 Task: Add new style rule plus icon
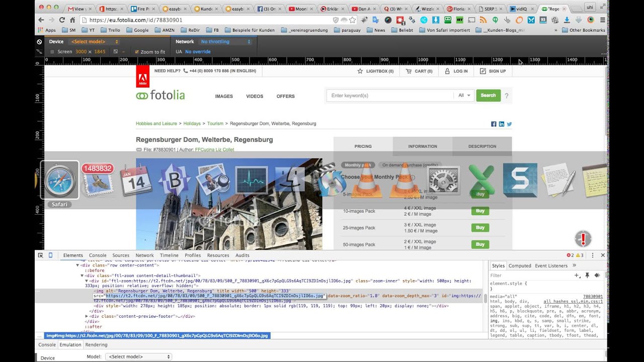coord(577,275)
